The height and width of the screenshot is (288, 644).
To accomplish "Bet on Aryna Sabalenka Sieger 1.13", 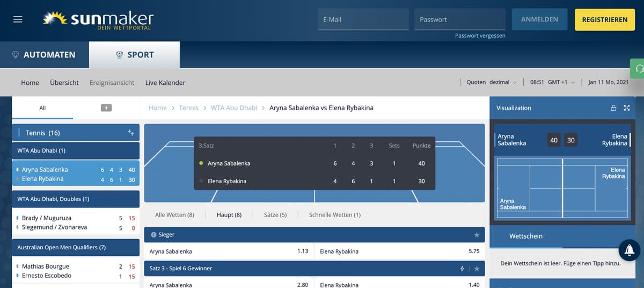I will (229, 251).
